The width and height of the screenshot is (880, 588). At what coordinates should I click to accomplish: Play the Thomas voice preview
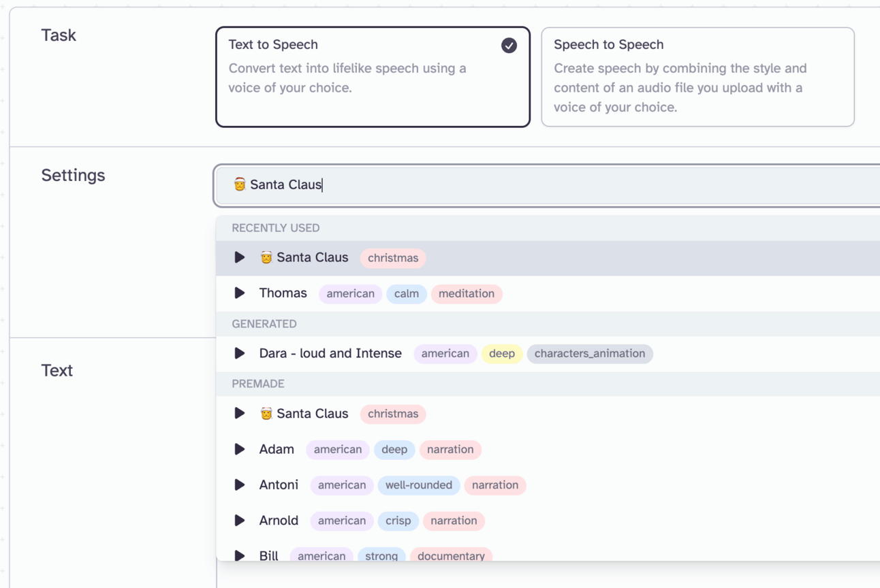(x=240, y=293)
